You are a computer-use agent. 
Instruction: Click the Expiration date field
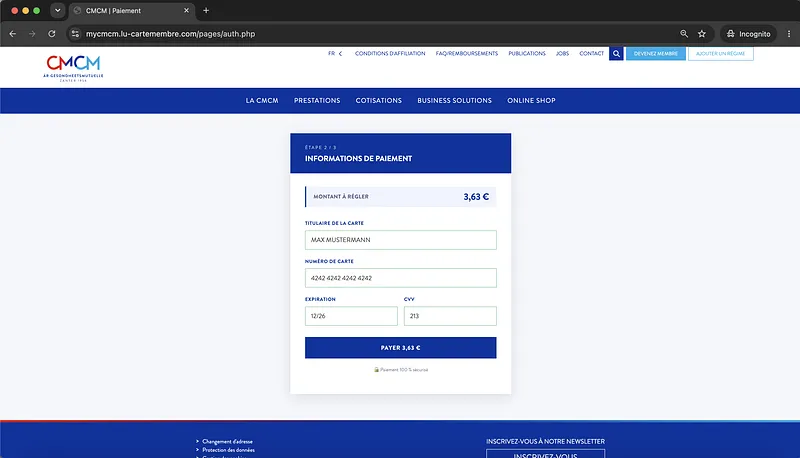(x=351, y=316)
